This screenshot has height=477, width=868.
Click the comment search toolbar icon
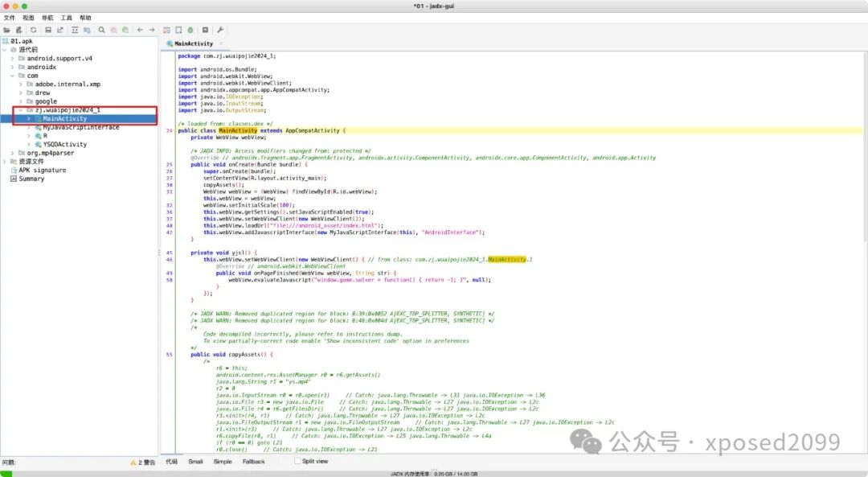point(125,30)
